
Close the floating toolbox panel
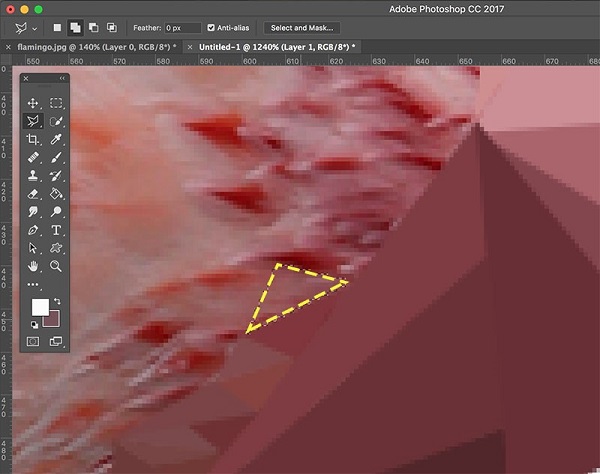26,78
